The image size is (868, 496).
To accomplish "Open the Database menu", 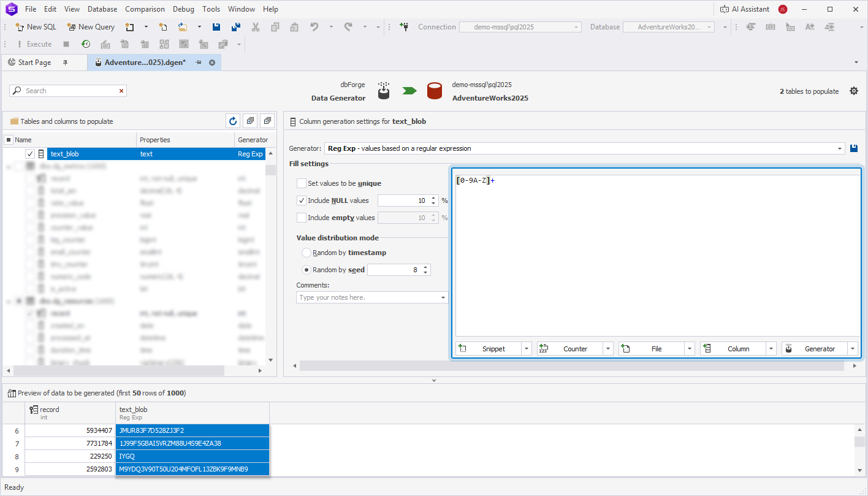I will pyautogui.click(x=102, y=9).
